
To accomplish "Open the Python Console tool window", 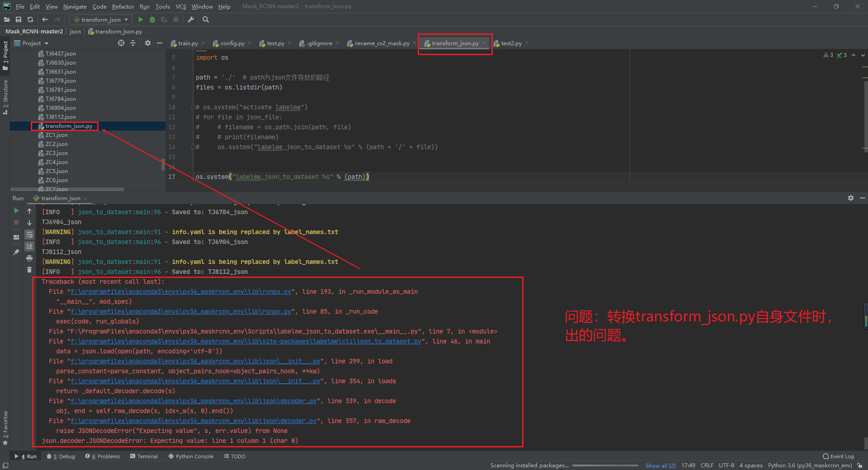I will tap(191, 456).
